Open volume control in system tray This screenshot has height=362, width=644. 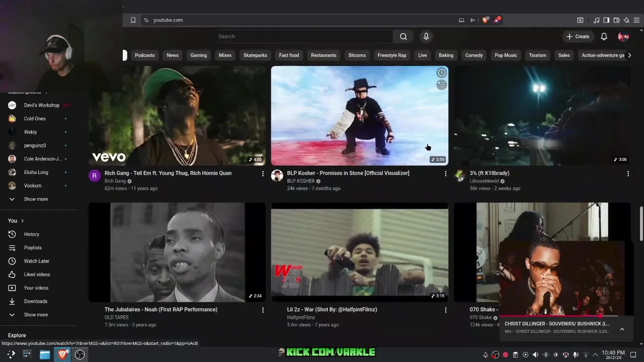[x=535, y=355]
